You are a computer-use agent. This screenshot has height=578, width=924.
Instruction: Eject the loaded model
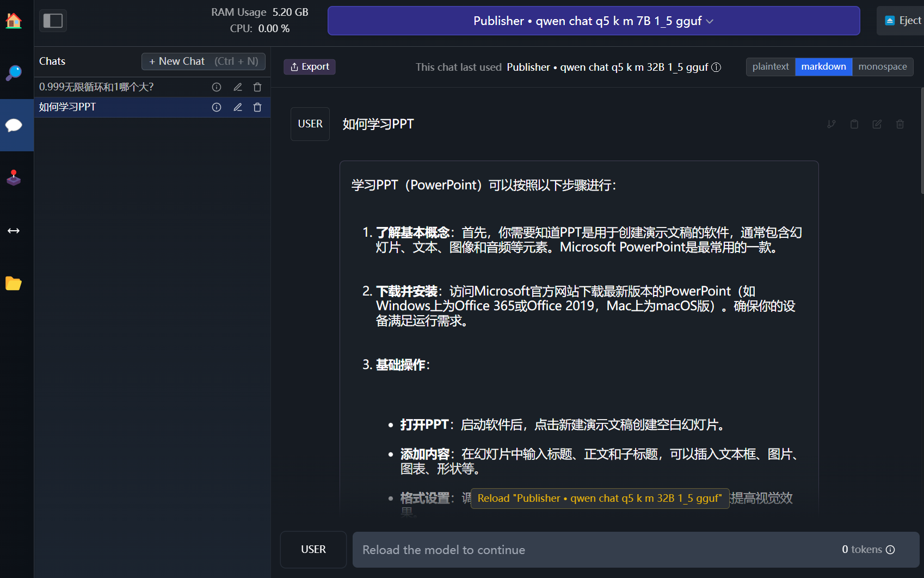pos(901,21)
